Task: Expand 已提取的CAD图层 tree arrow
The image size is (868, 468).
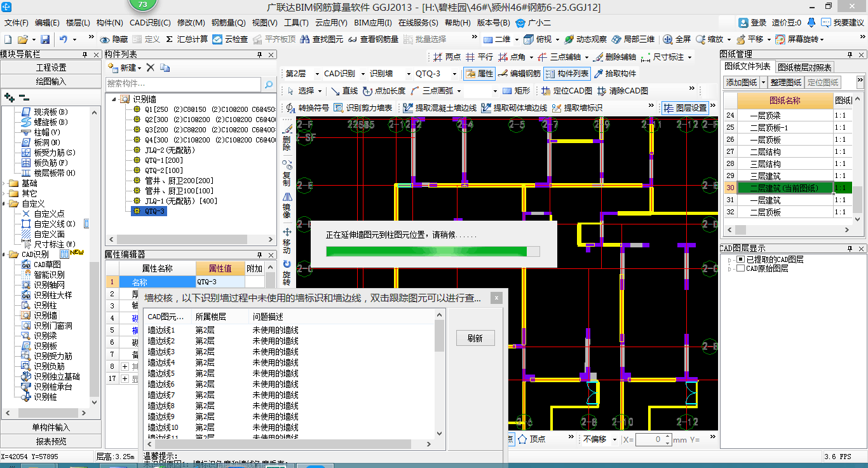Action: coord(728,259)
